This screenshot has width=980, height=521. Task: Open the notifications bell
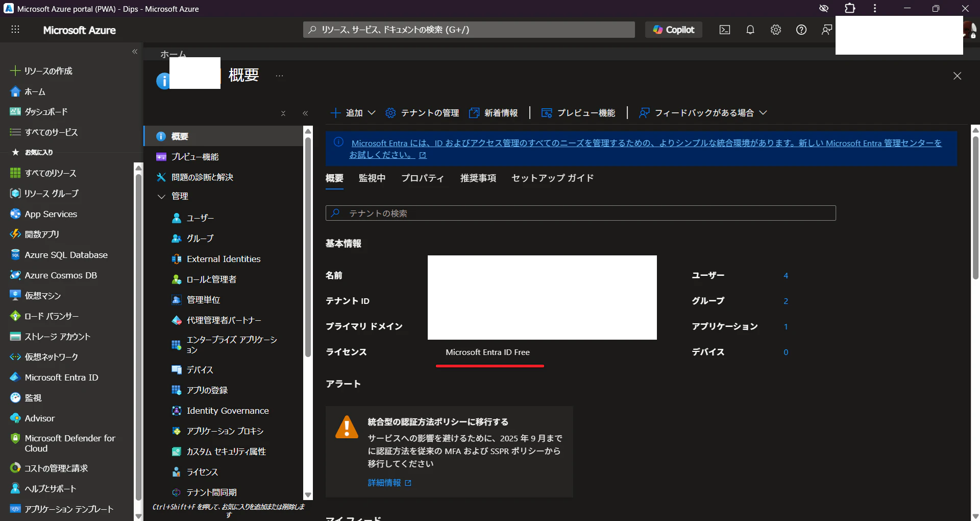pos(750,30)
